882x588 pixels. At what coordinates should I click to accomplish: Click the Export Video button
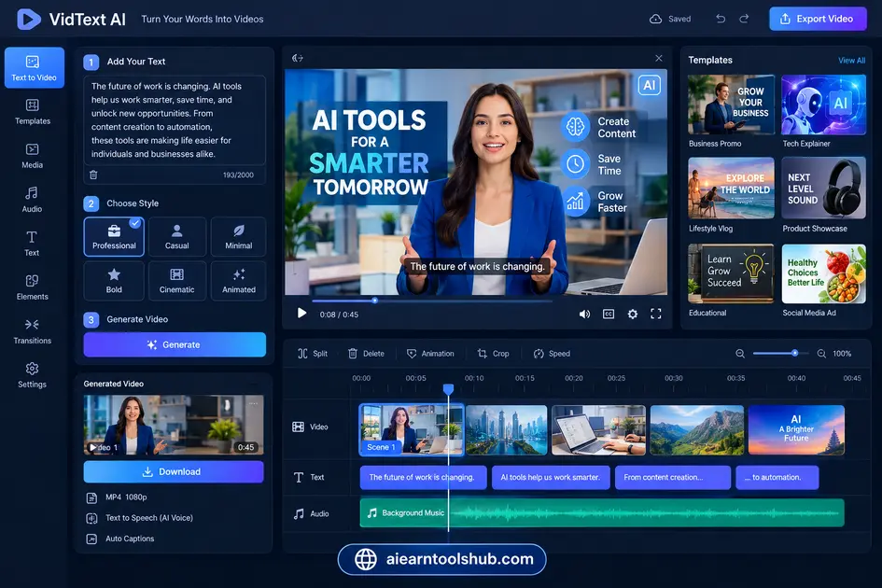point(818,19)
